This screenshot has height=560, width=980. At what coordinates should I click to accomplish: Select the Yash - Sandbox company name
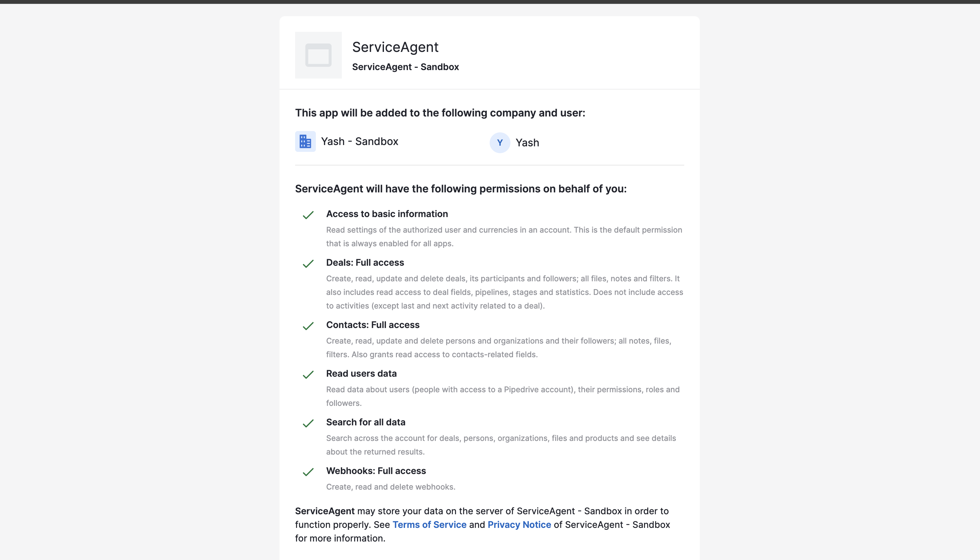tap(359, 141)
